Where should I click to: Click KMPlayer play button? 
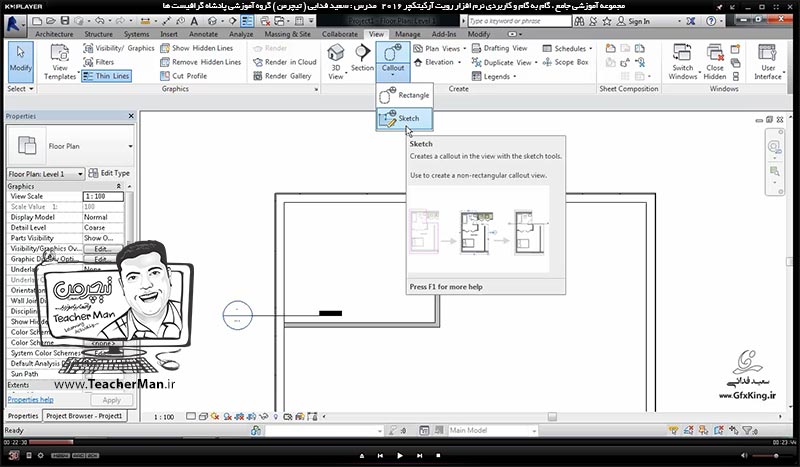pos(400,455)
